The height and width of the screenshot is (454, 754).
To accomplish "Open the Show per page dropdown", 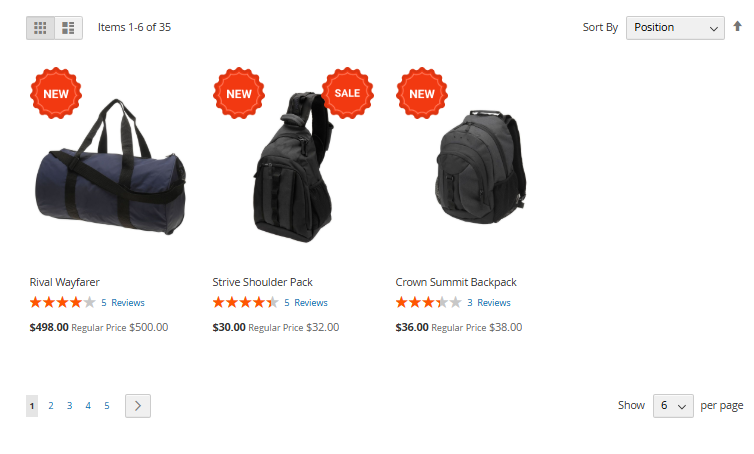I will click(x=673, y=406).
